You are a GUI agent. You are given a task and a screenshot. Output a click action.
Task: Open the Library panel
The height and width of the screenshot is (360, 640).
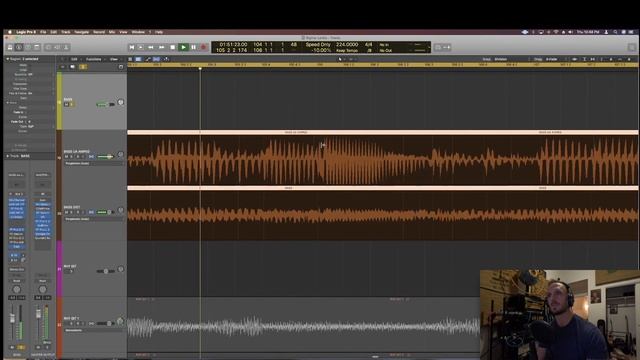10,47
